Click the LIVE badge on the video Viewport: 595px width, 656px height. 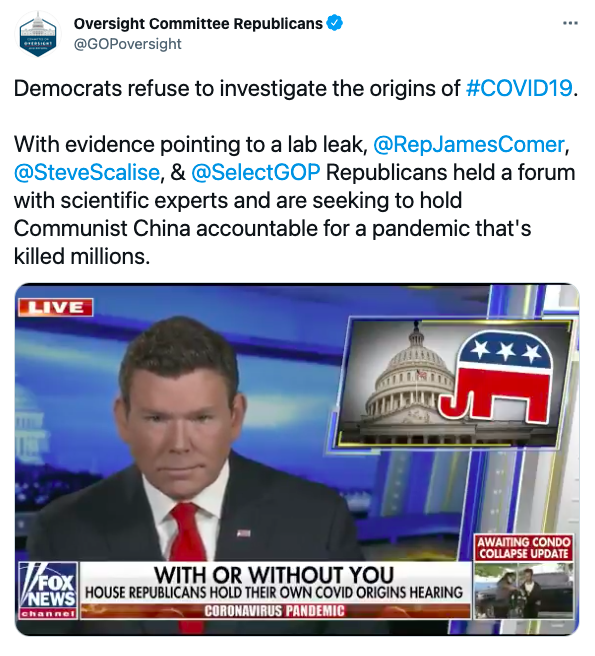coord(55,308)
